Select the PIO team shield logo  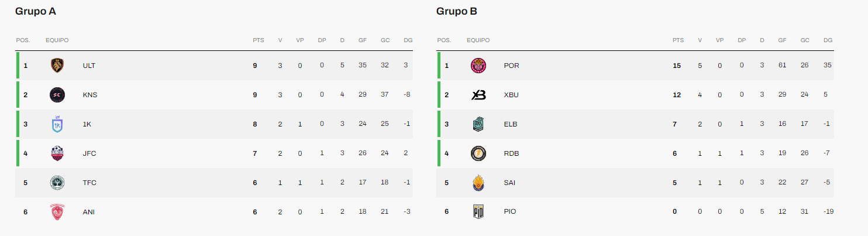pos(478,212)
